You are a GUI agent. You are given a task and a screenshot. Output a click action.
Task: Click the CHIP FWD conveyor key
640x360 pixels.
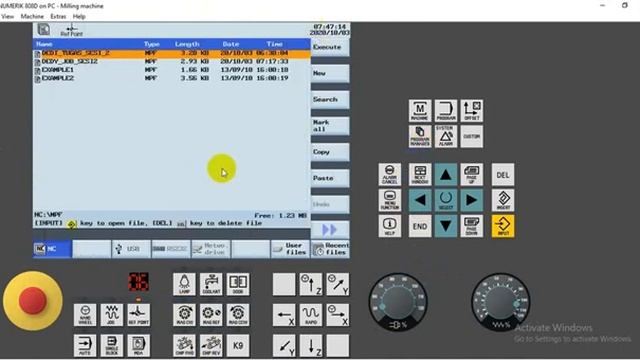pyautogui.click(x=184, y=345)
